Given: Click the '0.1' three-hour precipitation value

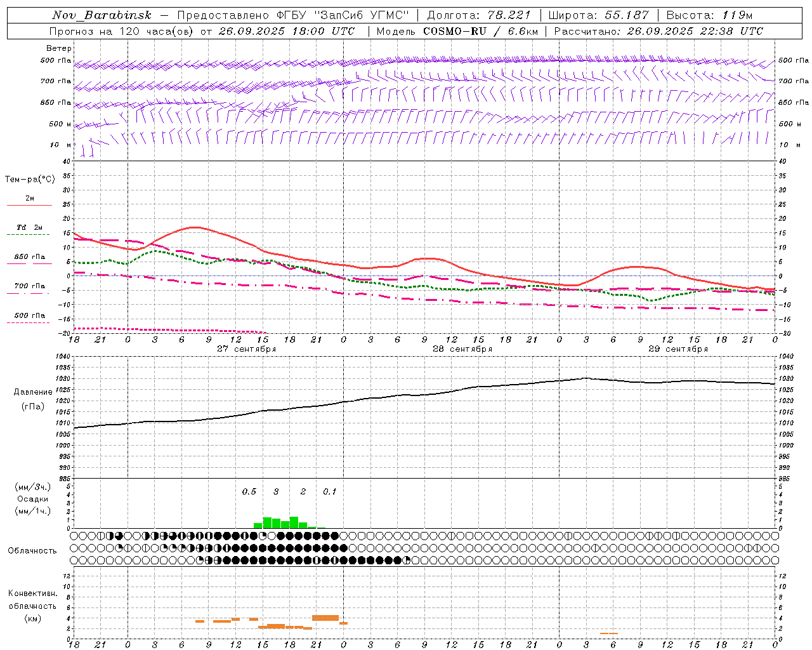Looking at the screenshot, I should 330,491.
